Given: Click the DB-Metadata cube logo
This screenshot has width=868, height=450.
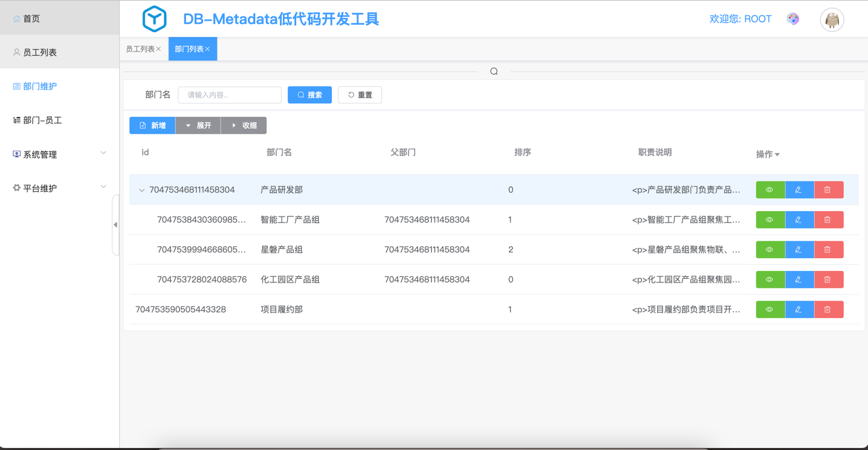Looking at the screenshot, I should pyautogui.click(x=154, y=19).
